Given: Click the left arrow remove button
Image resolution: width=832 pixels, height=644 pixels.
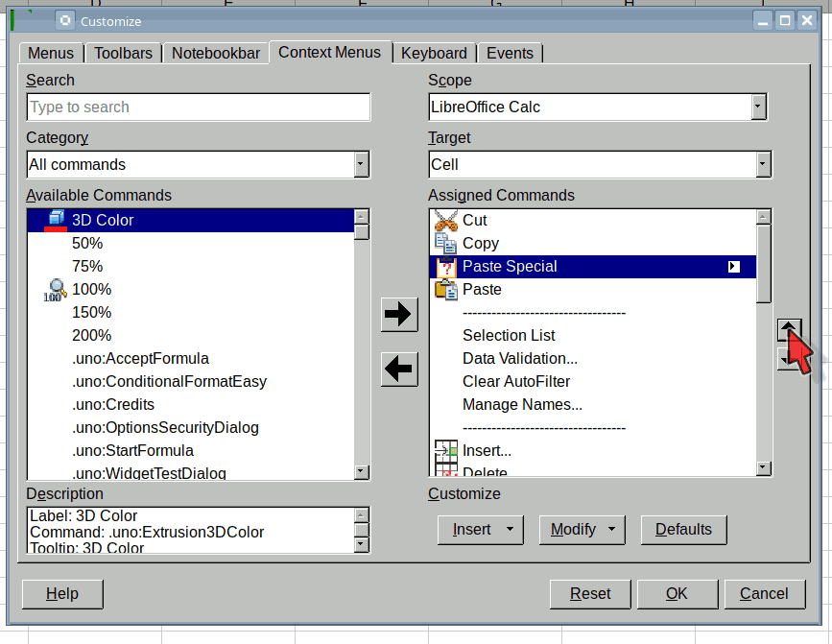Looking at the screenshot, I should 398,369.
